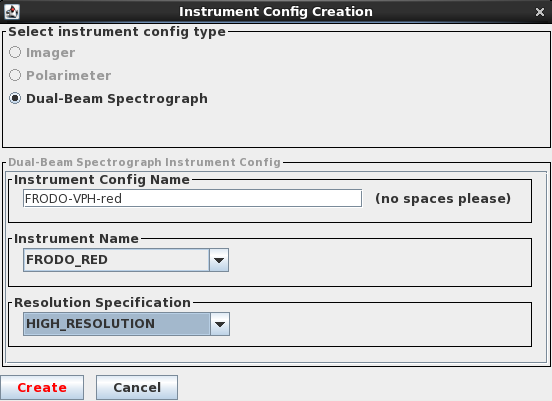Click the Instrument Config Creation title text
The width and height of the screenshot is (552, 401).
point(276,12)
